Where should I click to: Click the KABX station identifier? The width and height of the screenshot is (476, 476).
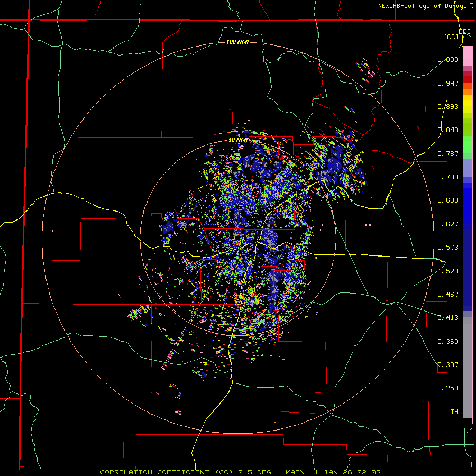[x=295, y=472]
